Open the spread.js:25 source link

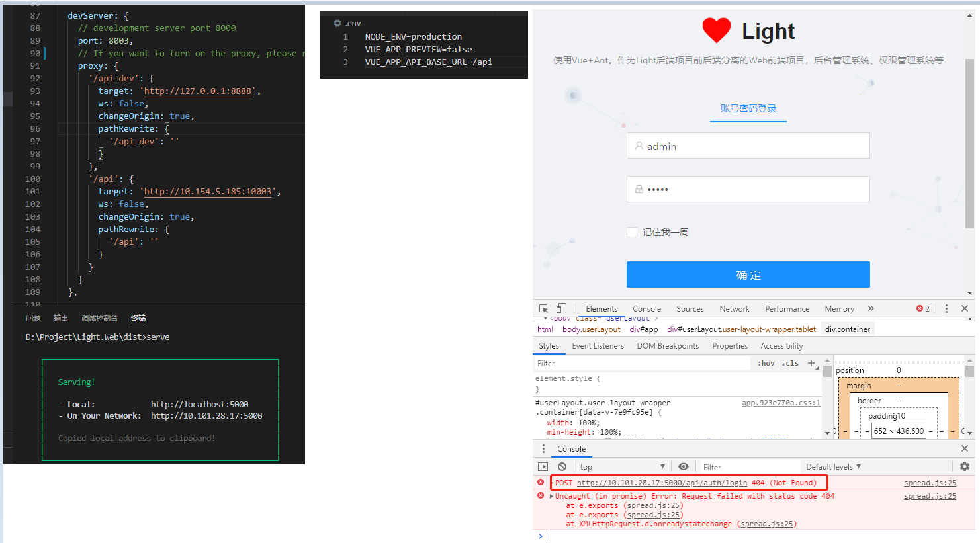[930, 482]
